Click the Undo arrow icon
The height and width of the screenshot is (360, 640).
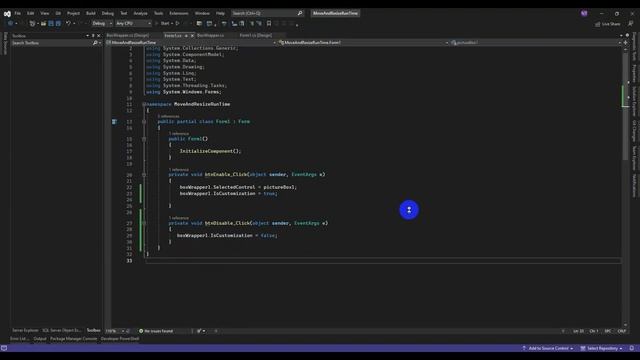(x=68, y=24)
